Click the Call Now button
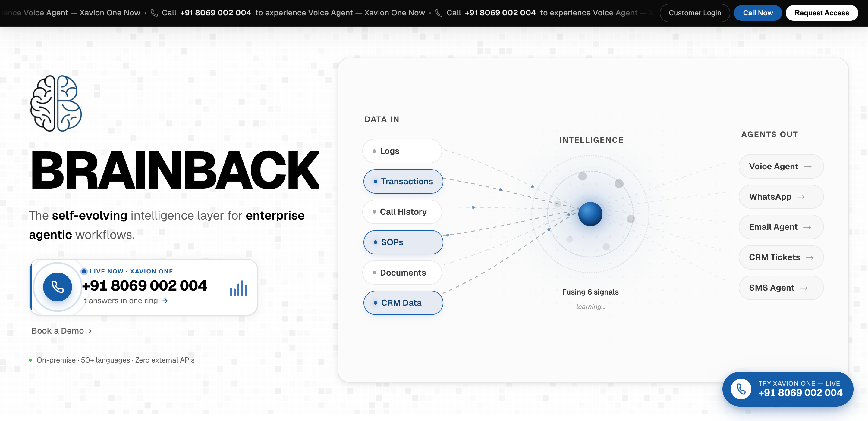The height and width of the screenshot is (421, 868). pos(757,13)
